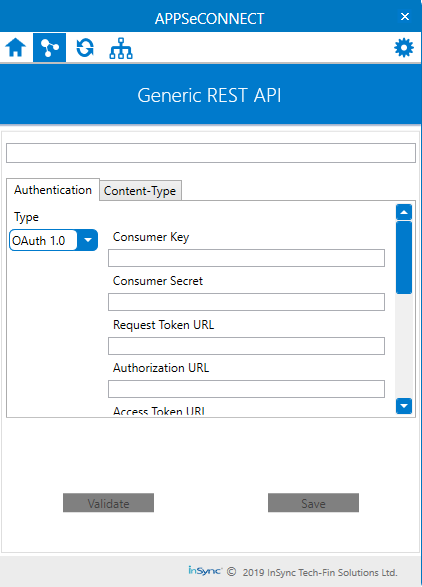Click the Validate button
Viewport: 422px width, 587px height.
(108, 503)
